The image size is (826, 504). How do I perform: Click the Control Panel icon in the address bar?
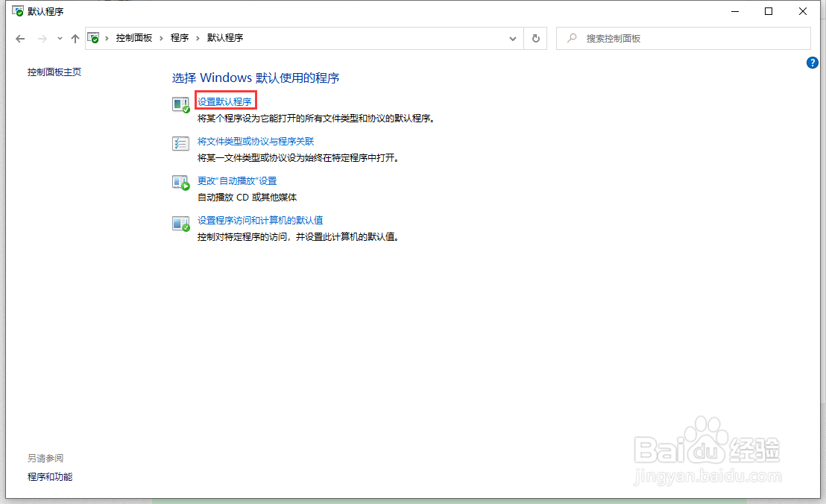pyautogui.click(x=94, y=38)
